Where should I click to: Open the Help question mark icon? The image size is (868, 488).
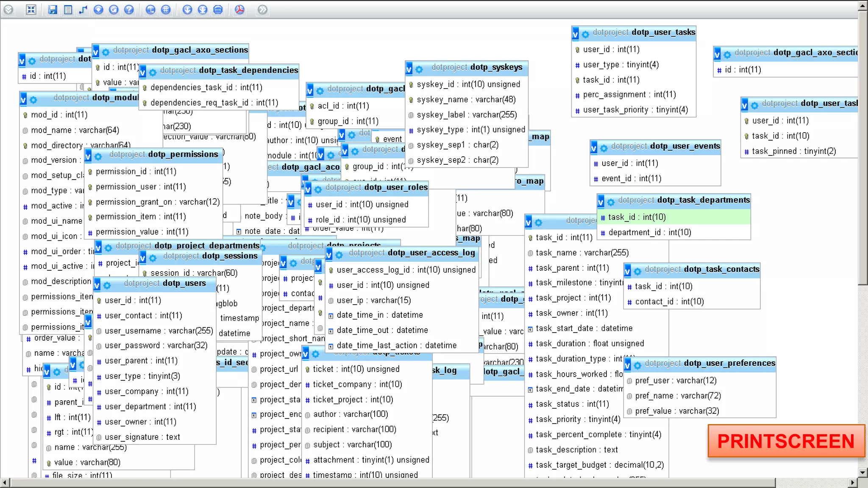click(x=129, y=9)
